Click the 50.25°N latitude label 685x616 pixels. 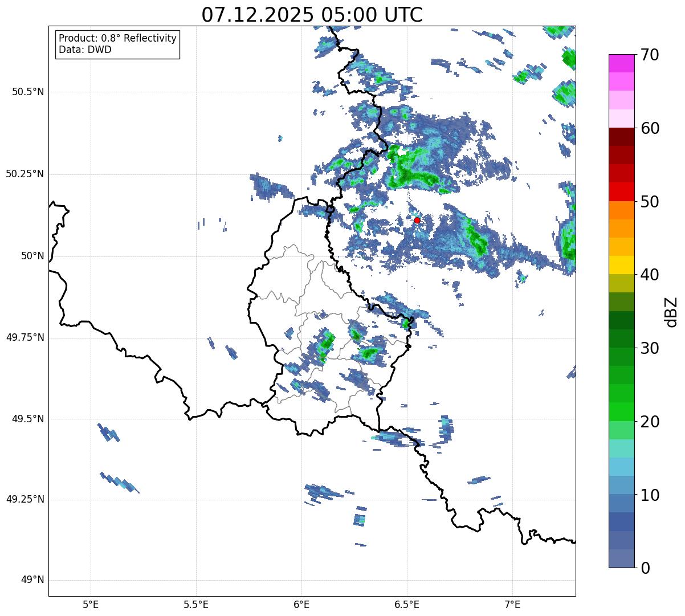(x=25, y=174)
